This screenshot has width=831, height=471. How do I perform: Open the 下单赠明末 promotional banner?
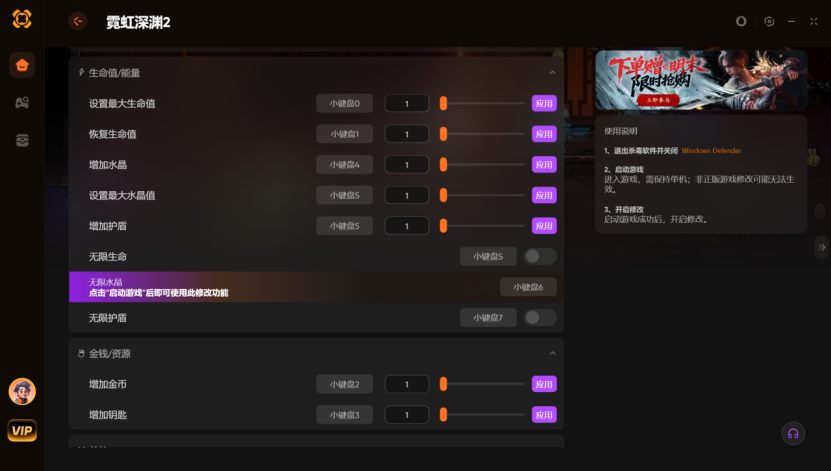701,80
